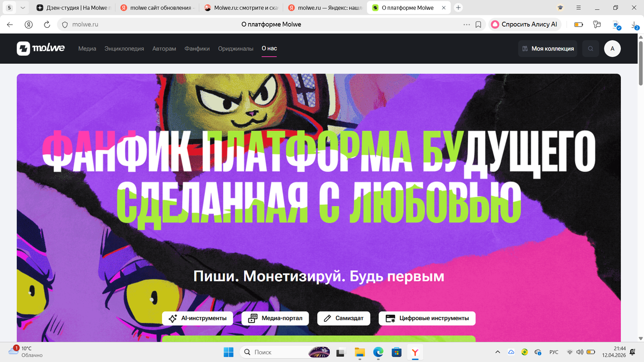Open the three-dot page options in address bar
The image size is (644, 362).
click(466, 25)
